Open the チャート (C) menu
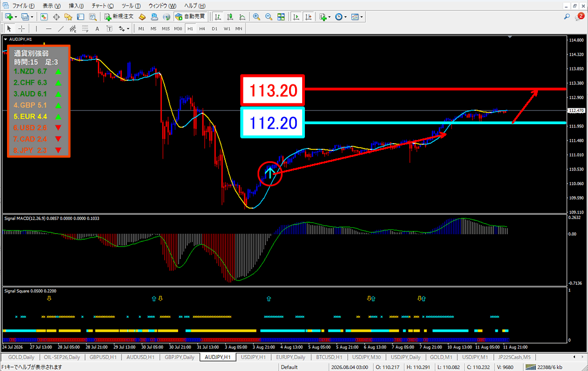The image size is (588, 371). (x=102, y=6)
